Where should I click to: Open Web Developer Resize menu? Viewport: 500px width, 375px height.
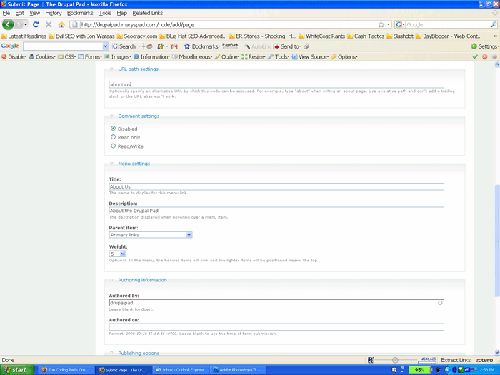click(253, 57)
